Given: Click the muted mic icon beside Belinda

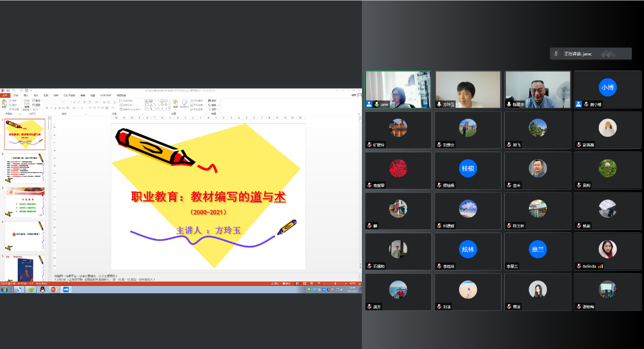Looking at the screenshot, I should 578,266.
